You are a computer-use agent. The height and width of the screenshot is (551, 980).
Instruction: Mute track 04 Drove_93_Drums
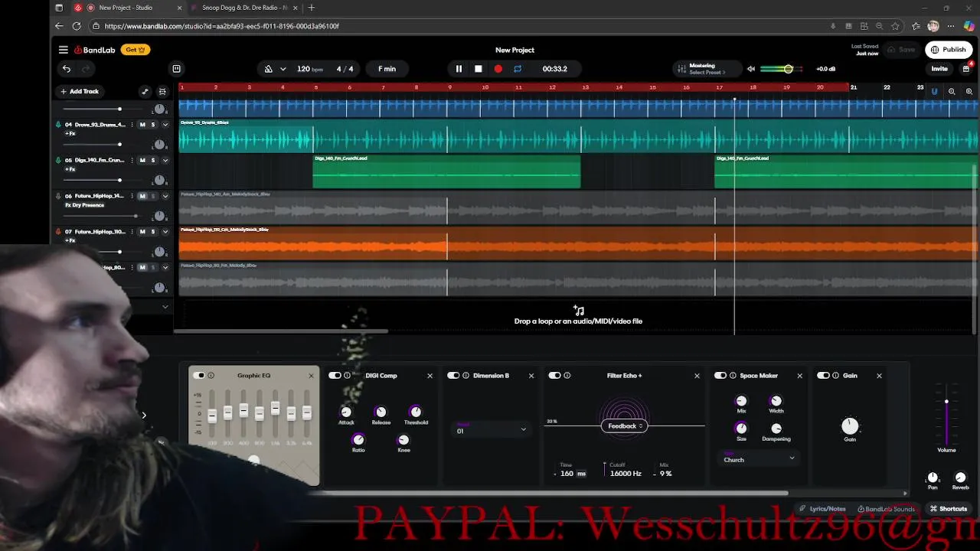tap(142, 125)
